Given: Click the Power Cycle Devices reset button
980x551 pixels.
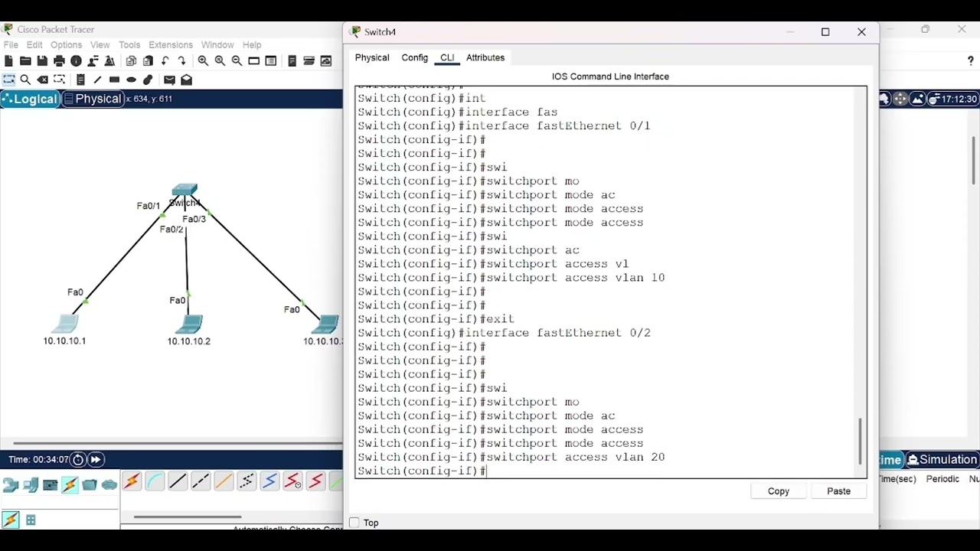Looking at the screenshot, I should click(x=78, y=460).
